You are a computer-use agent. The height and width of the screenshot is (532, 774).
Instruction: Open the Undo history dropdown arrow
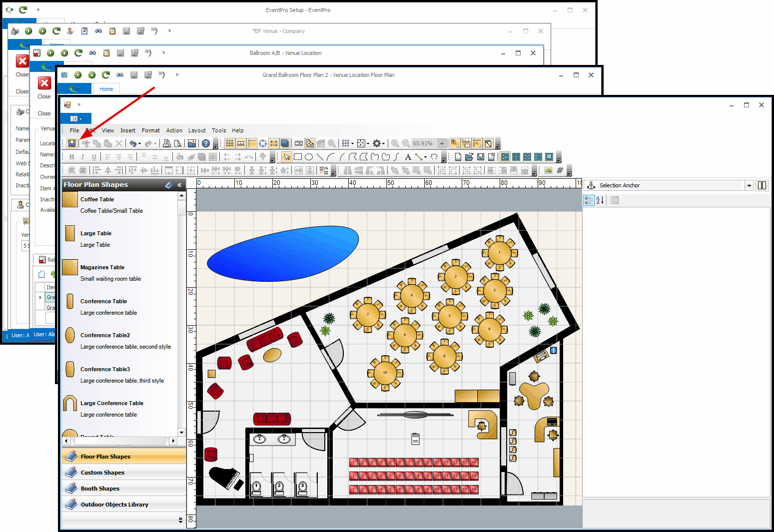coord(139,144)
